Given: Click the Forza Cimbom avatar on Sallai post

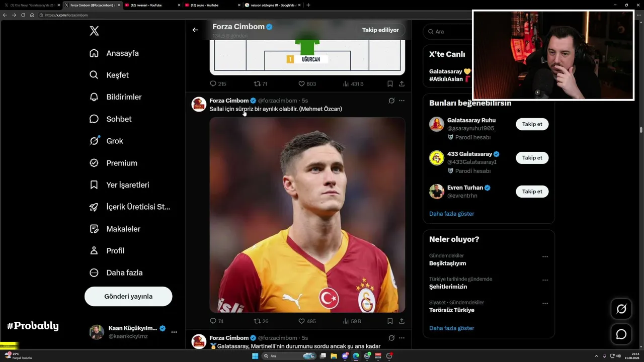Looking at the screenshot, I should (x=199, y=104).
